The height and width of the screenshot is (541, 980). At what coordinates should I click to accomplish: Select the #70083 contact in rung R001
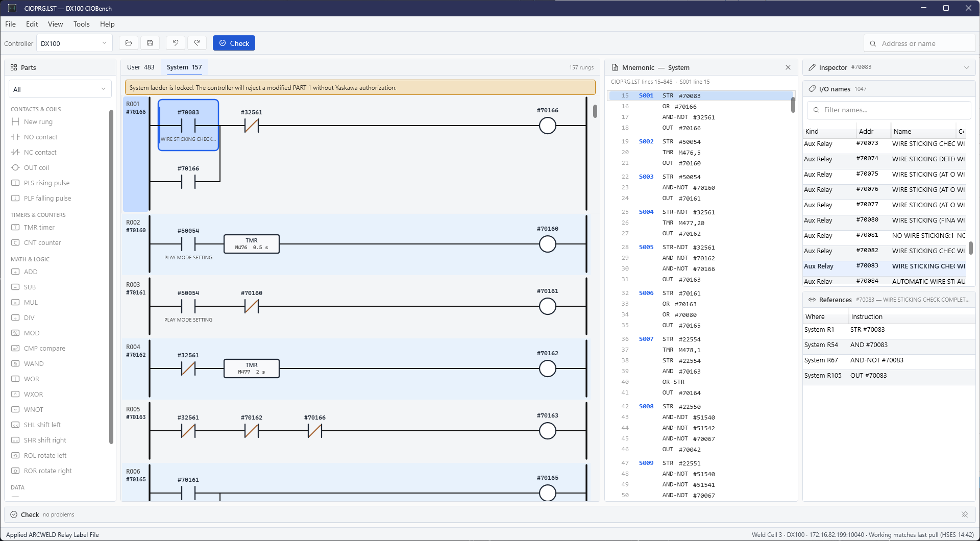coord(188,125)
